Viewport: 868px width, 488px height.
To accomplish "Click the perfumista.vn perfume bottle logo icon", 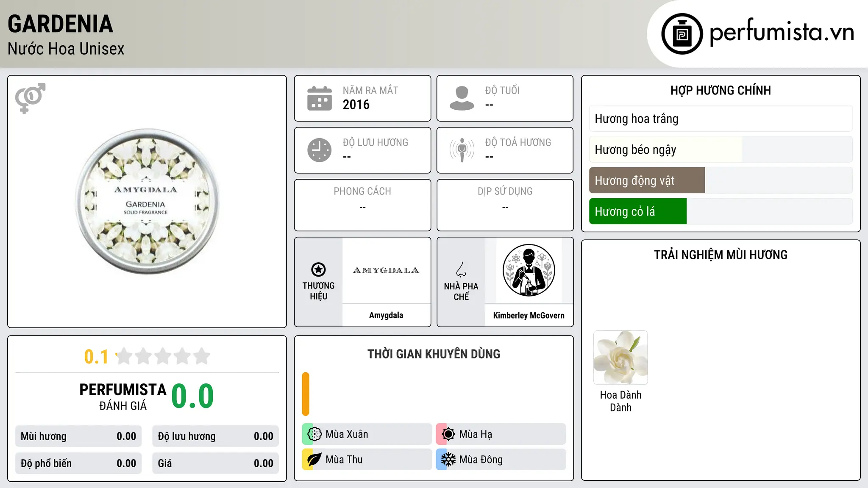I will pos(682,34).
